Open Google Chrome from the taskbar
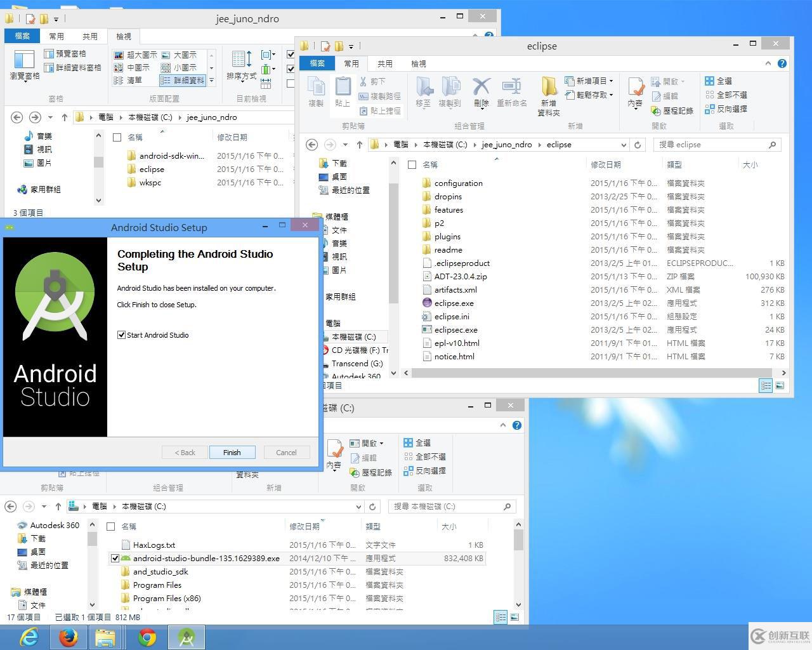Image resolution: width=812 pixels, height=650 pixels. pos(147,637)
